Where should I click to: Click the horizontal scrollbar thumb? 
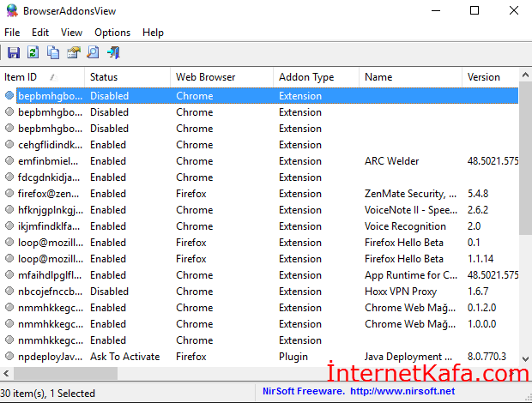coord(65,374)
